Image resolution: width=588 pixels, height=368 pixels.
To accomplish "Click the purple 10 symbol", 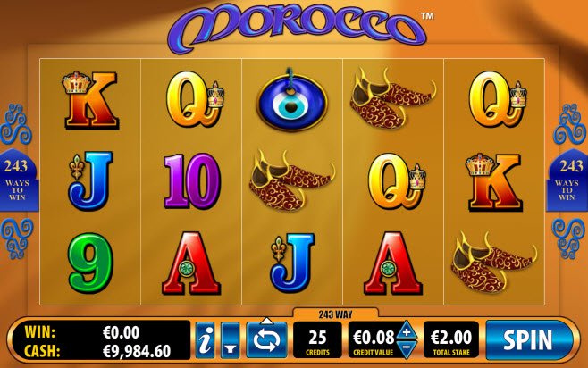I will (x=191, y=181).
